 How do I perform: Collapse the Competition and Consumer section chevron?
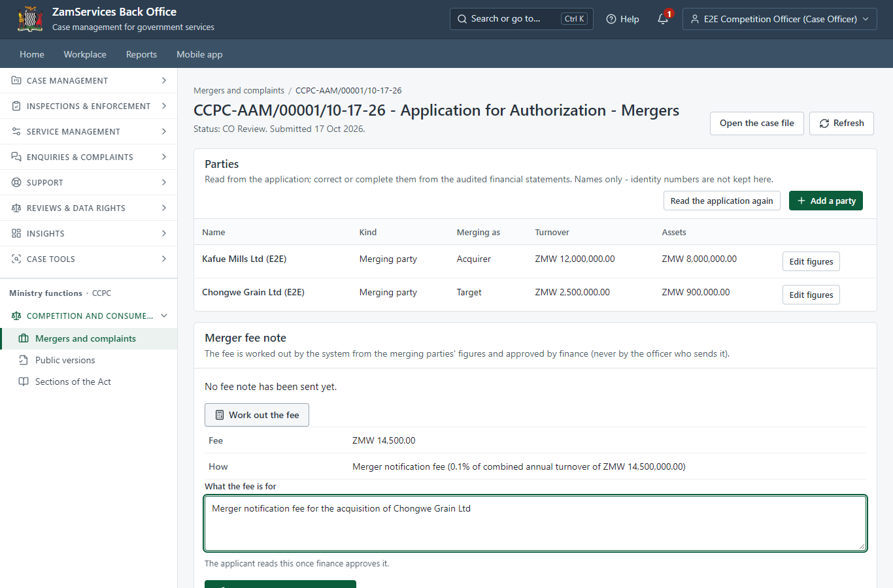tap(163, 316)
